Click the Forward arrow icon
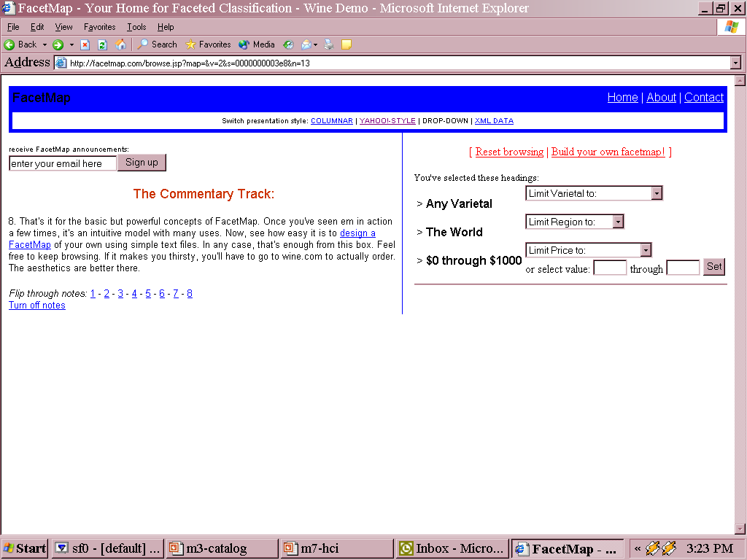This screenshot has width=747, height=560. [x=58, y=44]
